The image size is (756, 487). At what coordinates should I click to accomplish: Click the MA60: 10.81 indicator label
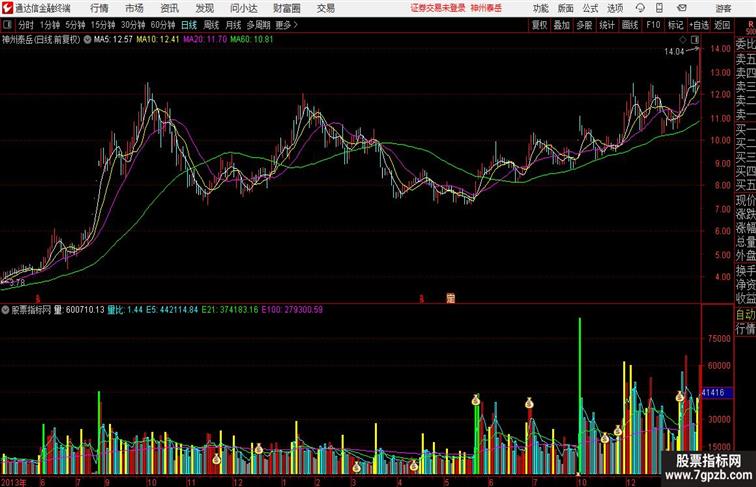tap(252, 40)
